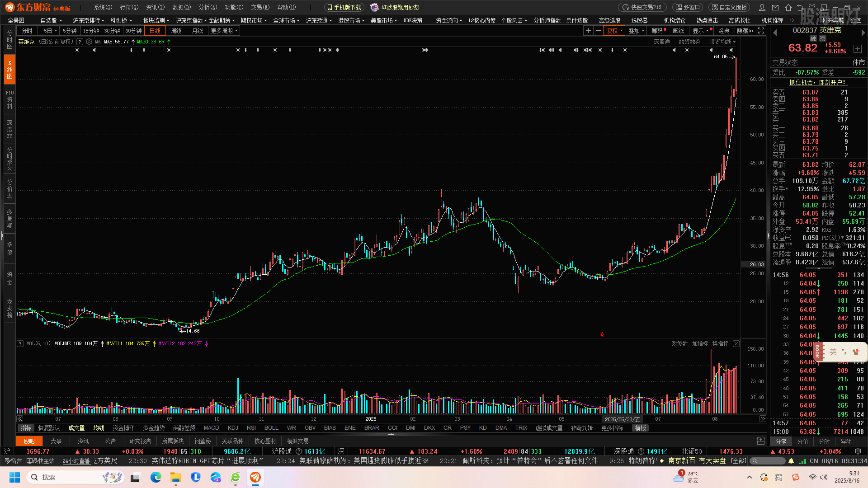Image resolution: width=868 pixels, height=488 pixels.
Task: Open user account icon in title bar
Action: tap(762, 7)
